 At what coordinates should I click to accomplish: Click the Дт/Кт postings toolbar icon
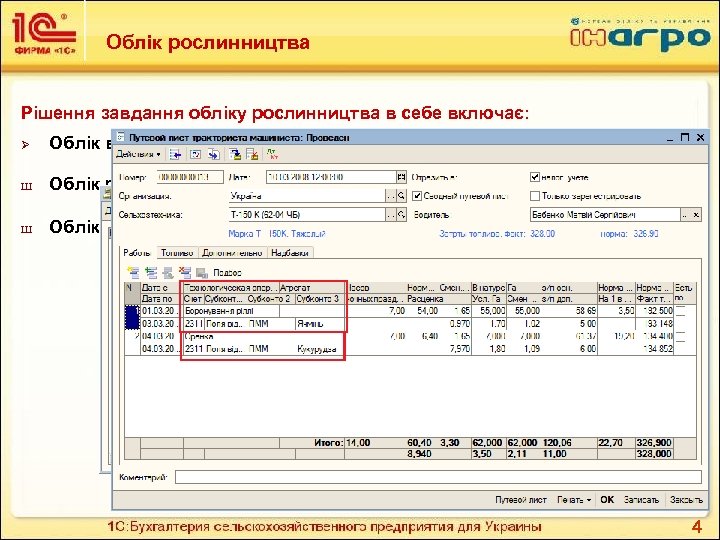click(x=272, y=155)
